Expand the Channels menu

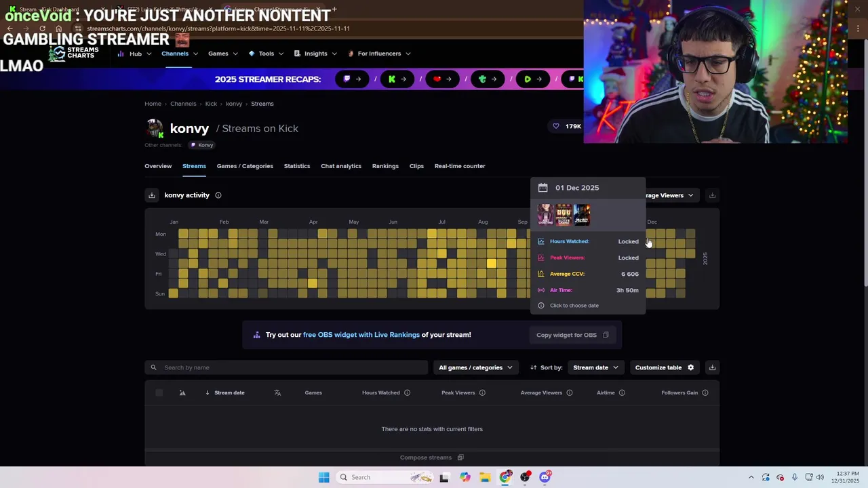179,54
